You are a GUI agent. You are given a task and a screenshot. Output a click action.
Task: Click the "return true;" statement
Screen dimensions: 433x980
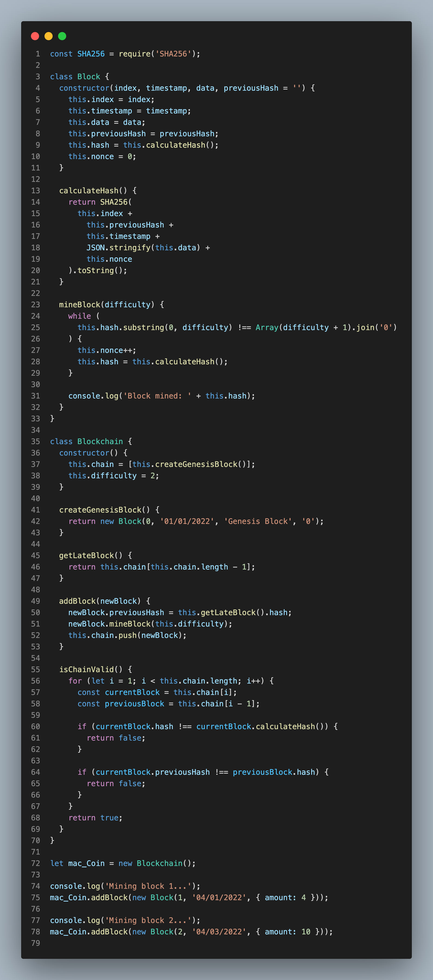(x=95, y=818)
